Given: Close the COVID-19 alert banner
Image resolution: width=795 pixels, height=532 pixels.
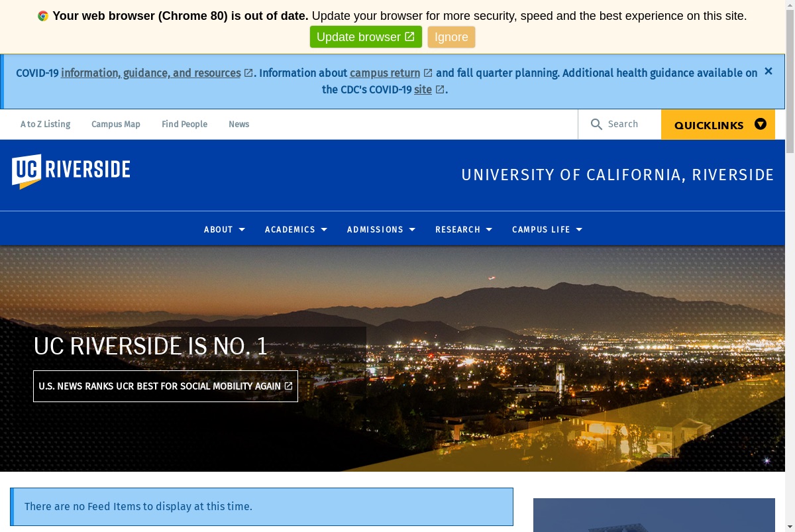Looking at the screenshot, I should 768,71.
